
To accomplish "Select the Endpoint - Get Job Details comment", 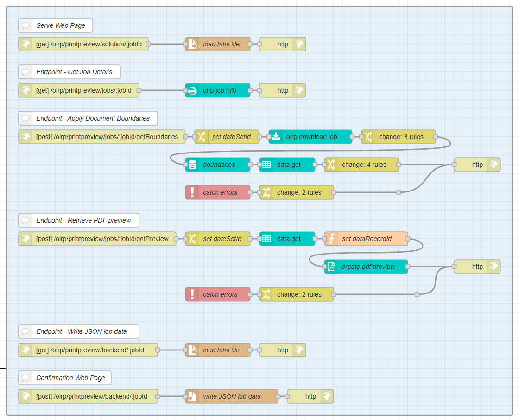I will (x=74, y=72).
